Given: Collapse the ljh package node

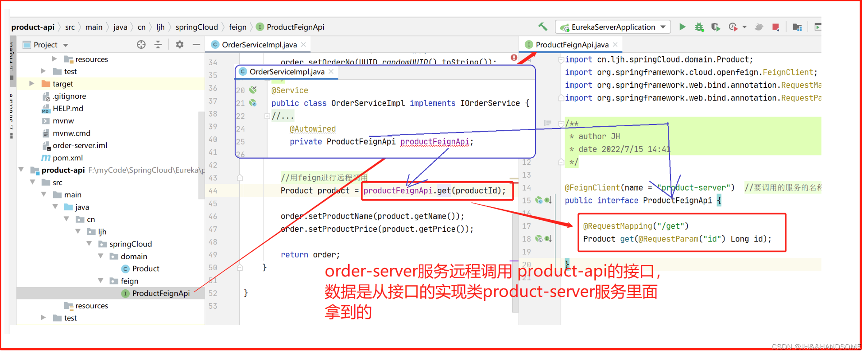Looking at the screenshot, I should point(78,231).
